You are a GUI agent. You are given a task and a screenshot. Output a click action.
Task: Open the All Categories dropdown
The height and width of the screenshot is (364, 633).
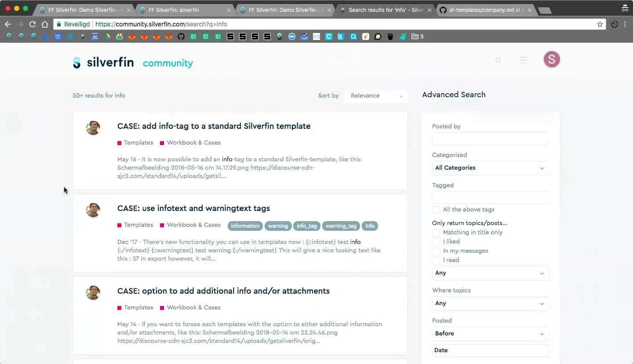[490, 168]
